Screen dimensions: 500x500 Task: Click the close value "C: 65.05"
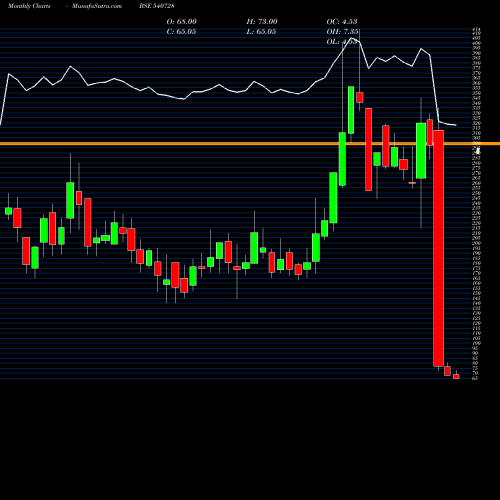181,32
